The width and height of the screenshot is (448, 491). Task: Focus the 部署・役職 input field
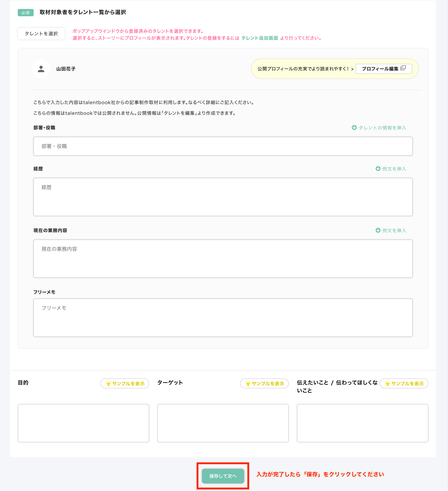tap(223, 146)
